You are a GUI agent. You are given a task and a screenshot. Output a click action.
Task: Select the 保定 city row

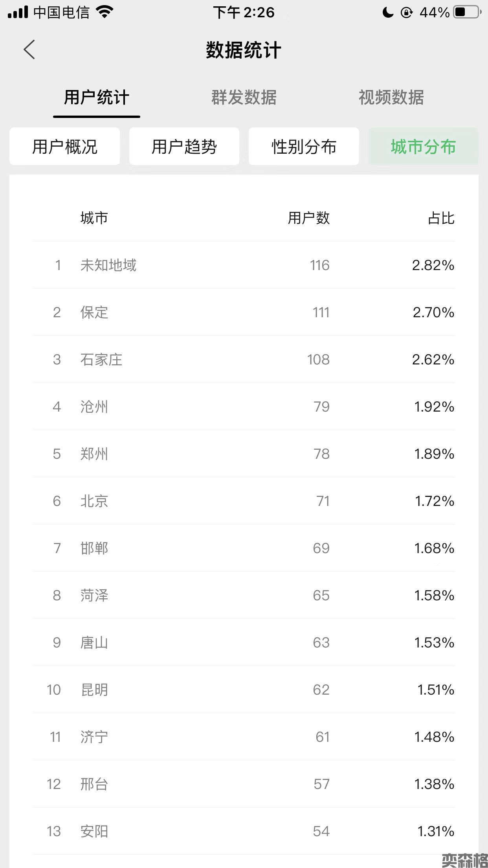(x=244, y=312)
